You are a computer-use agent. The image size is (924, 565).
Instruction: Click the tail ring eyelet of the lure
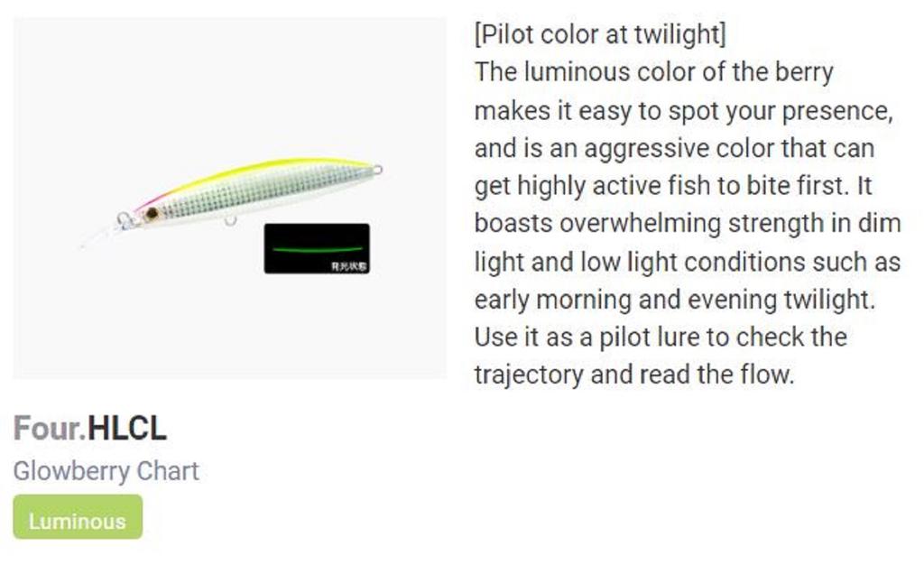pos(377,169)
